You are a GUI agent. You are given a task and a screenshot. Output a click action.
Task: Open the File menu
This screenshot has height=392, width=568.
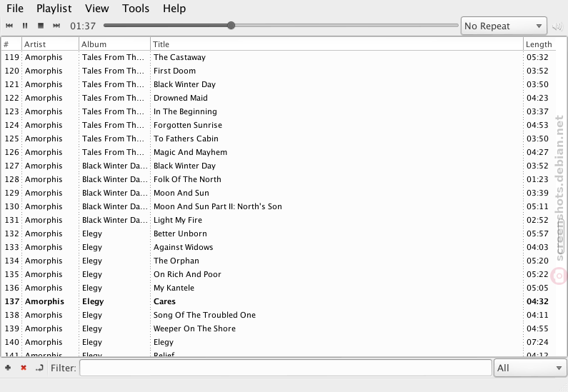15,9
